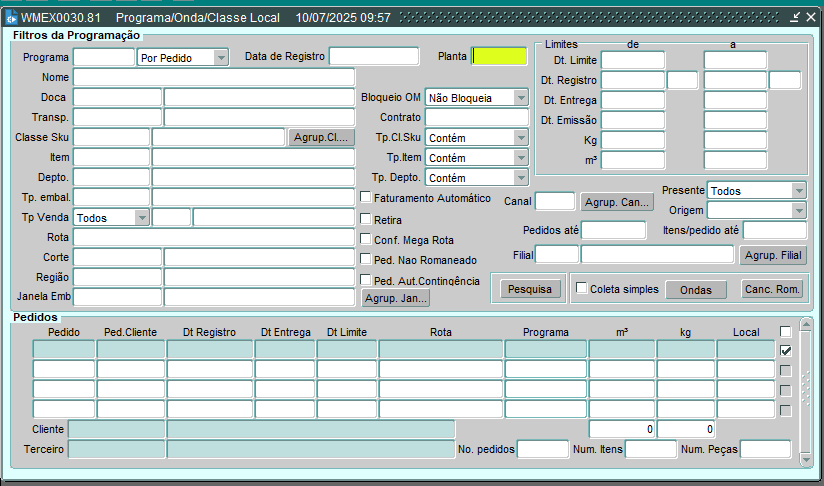Check the second Pedidos row checkbox
Image resolution: width=824 pixels, height=486 pixels.
coord(786,370)
